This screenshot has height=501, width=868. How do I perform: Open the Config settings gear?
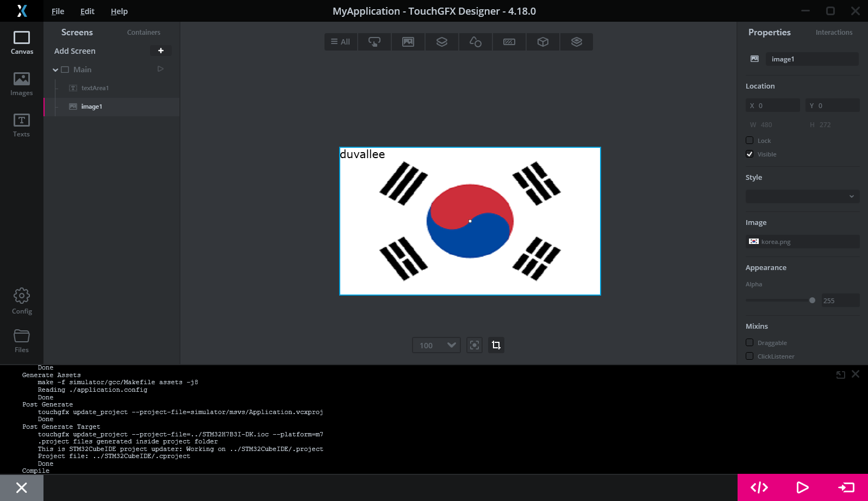[22, 302]
